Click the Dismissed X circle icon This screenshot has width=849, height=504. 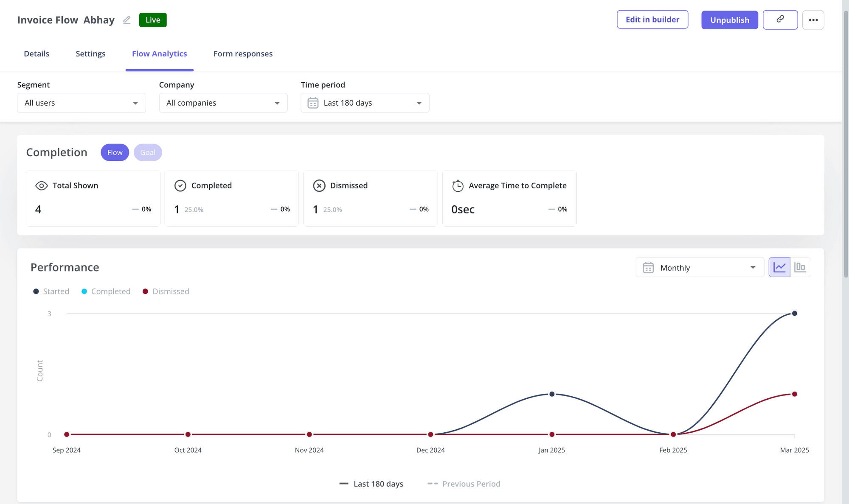pyautogui.click(x=319, y=186)
